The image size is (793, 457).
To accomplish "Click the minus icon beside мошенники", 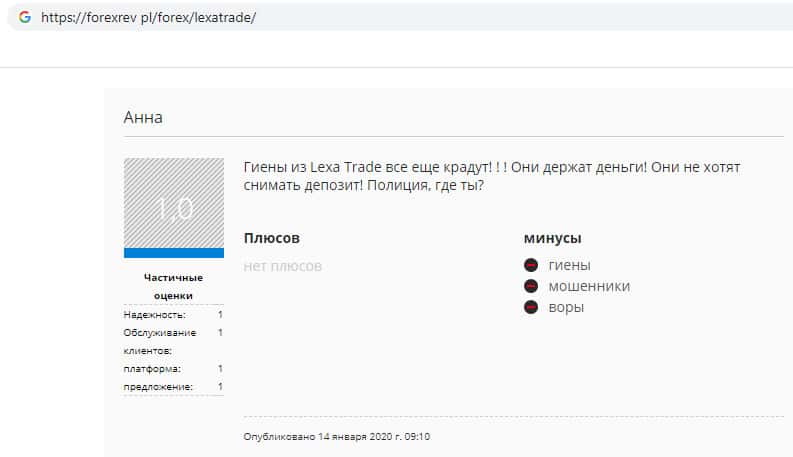I will click(x=531, y=286).
